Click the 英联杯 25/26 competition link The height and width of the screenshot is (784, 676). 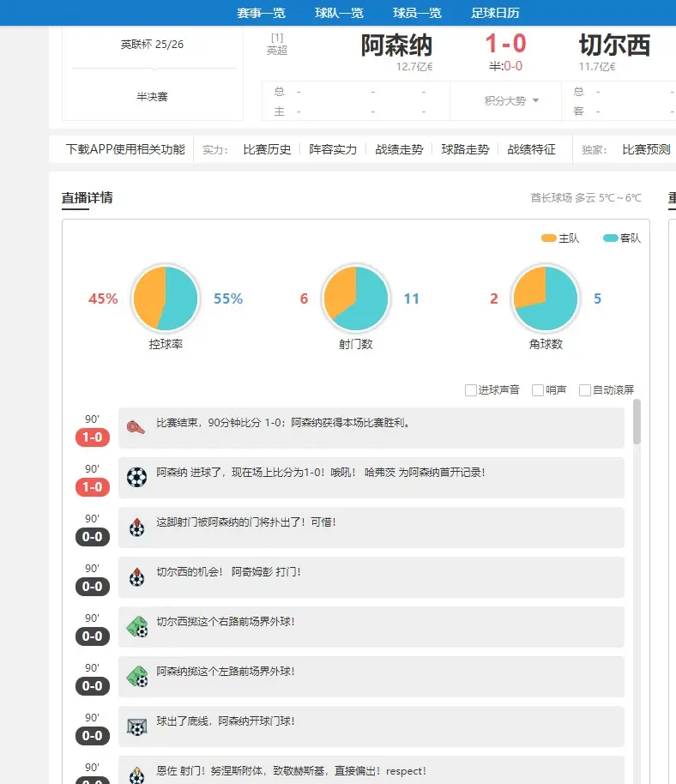[152, 45]
